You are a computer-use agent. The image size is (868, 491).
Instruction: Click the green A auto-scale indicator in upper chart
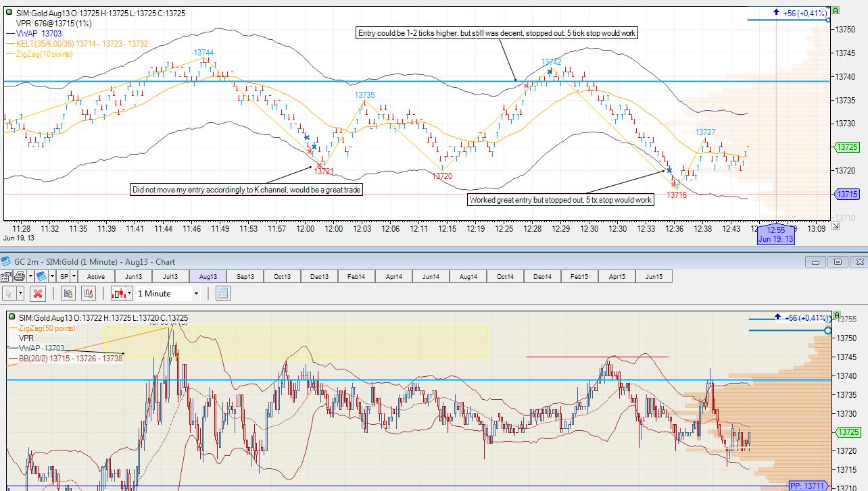coord(836,11)
